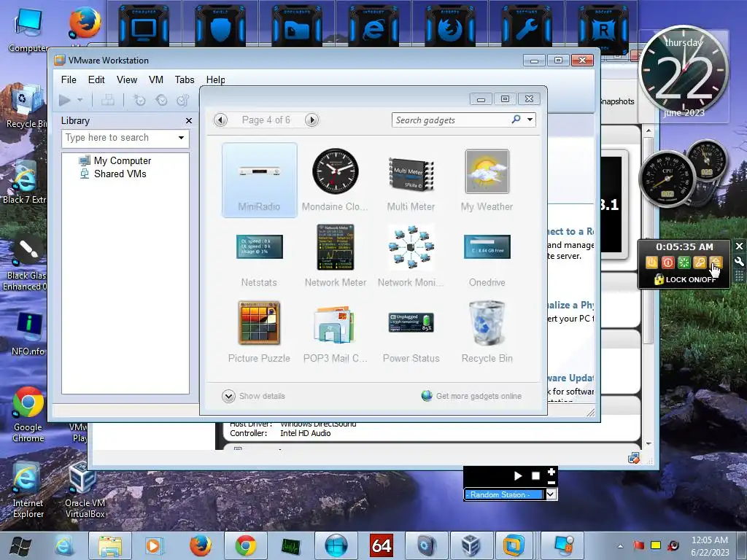Select the Picture Puzzle gadget icon
Image resolution: width=747 pixels, height=560 pixels.
click(x=259, y=322)
